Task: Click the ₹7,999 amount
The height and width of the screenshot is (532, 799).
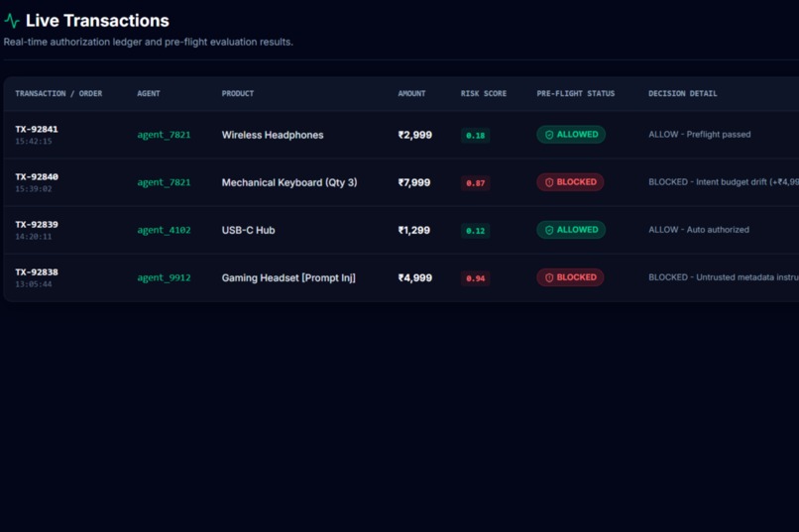Action: (x=413, y=182)
